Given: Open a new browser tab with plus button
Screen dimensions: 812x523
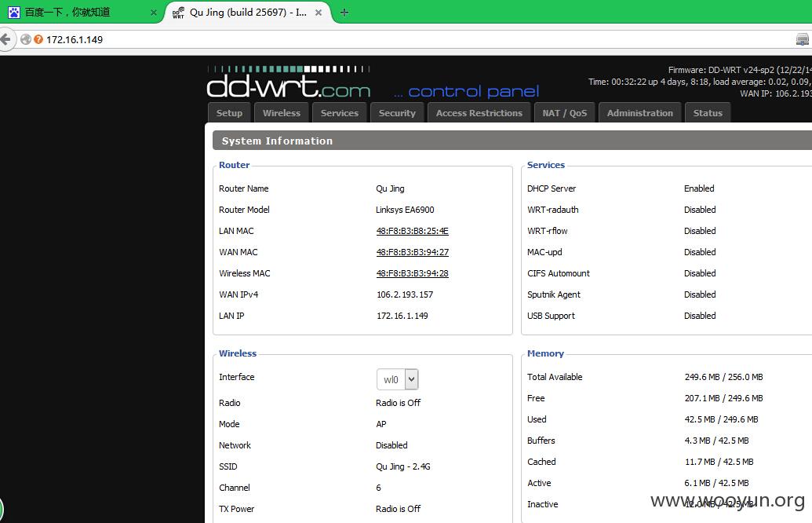Looking at the screenshot, I should coord(344,13).
